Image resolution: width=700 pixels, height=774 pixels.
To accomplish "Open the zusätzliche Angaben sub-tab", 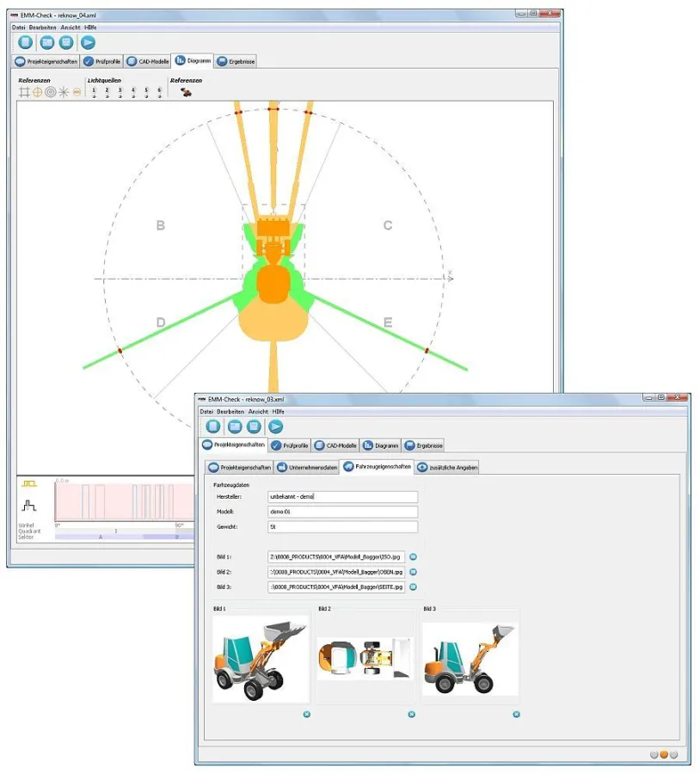I will pos(448,467).
